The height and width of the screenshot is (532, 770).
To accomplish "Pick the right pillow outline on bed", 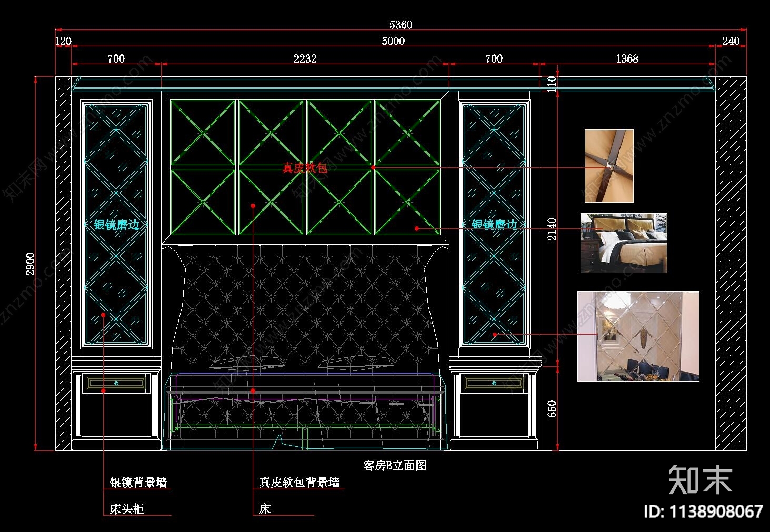I will 356,362.
